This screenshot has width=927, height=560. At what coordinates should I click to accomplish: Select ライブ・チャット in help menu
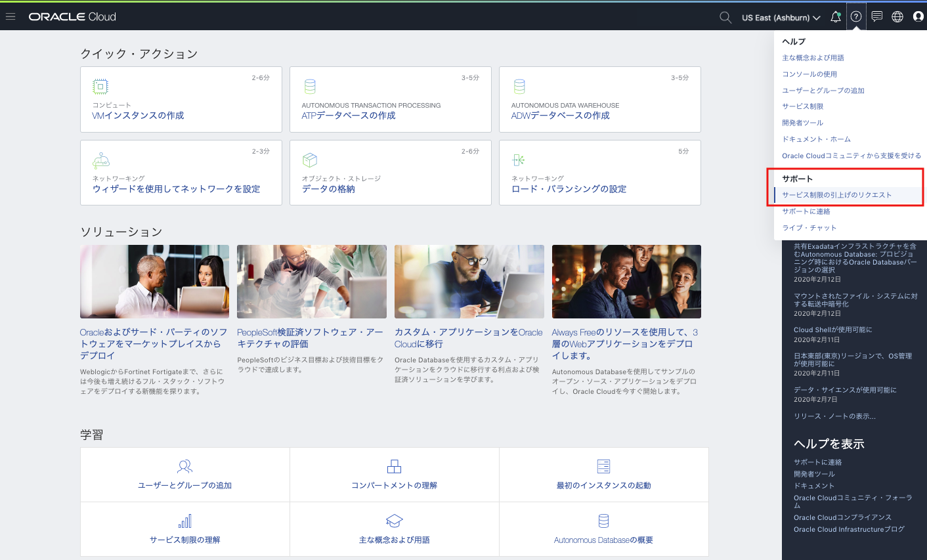click(x=809, y=228)
